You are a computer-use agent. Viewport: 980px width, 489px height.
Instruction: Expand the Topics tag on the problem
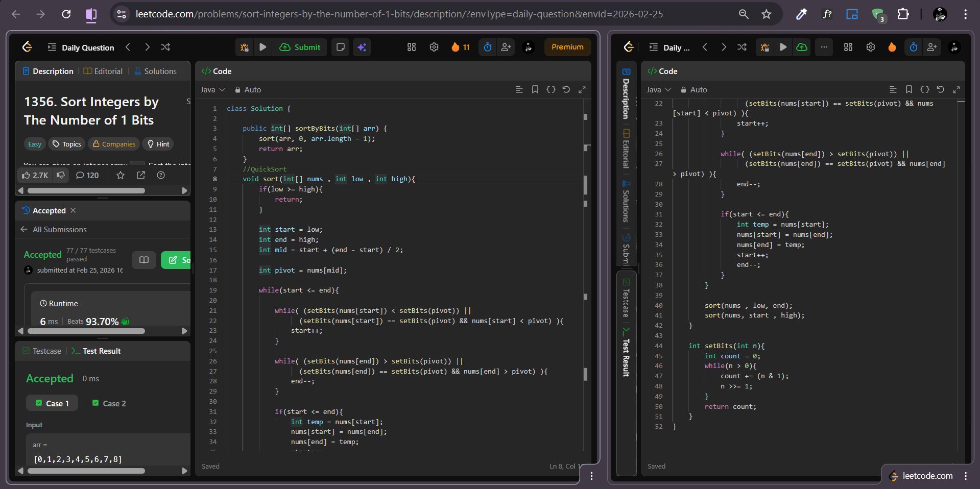point(67,144)
